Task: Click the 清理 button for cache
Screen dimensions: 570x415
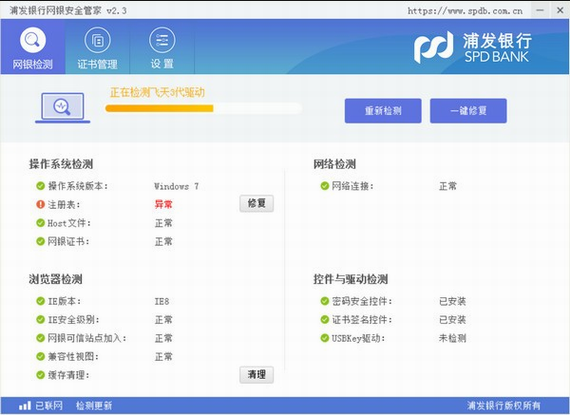Action: 257,375
